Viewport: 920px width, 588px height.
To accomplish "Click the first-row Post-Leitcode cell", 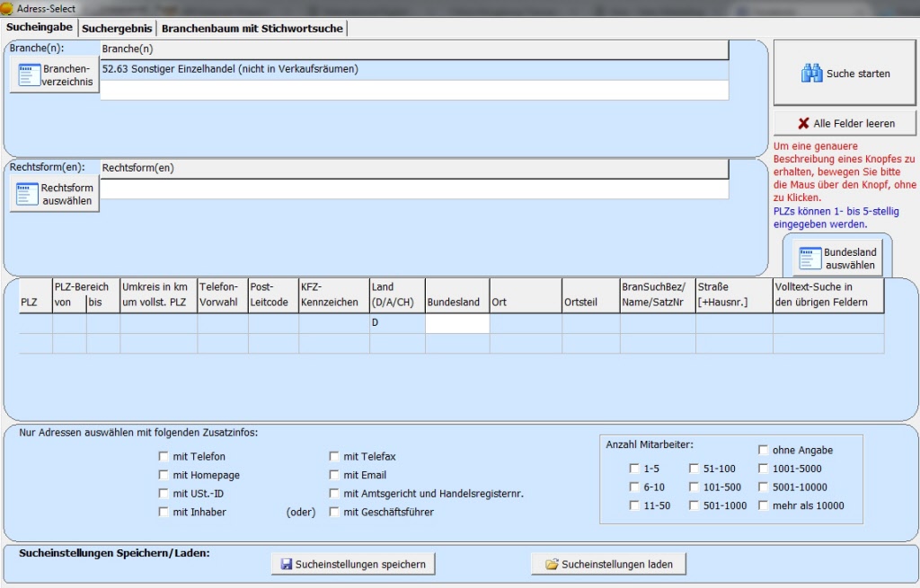I will 273,323.
